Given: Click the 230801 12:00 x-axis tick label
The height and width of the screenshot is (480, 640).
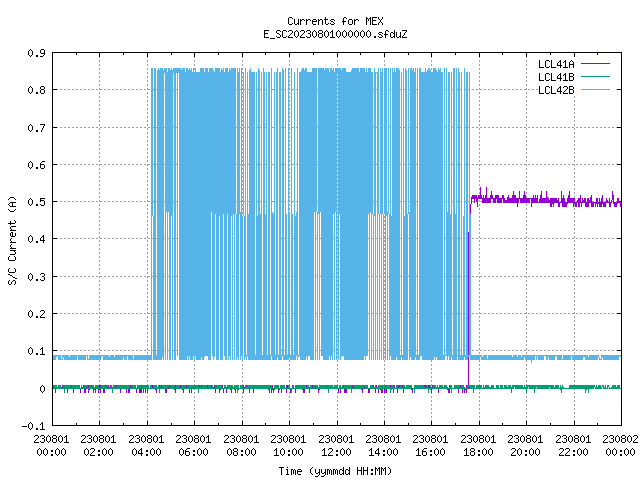Looking at the screenshot, I should (x=336, y=446).
